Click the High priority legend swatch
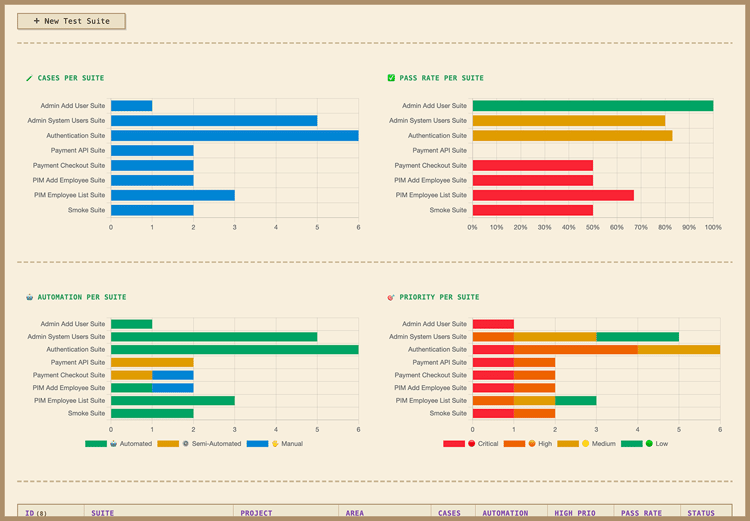750x521 pixels. (x=514, y=443)
